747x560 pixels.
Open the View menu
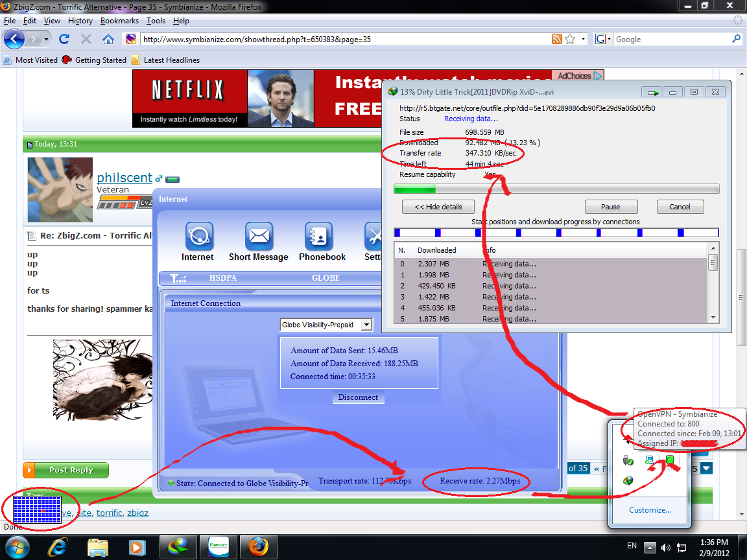pyautogui.click(x=52, y=21)
